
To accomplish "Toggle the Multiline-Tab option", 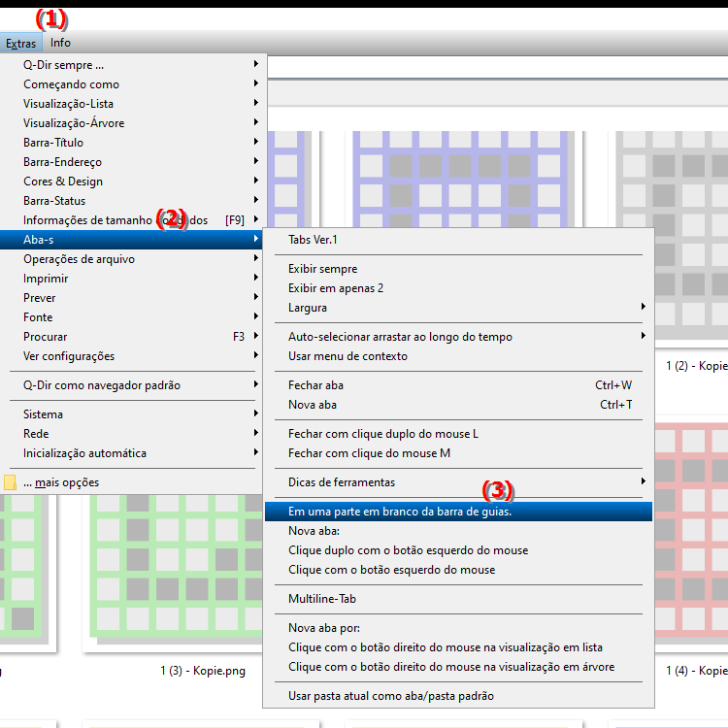I will (322, 599).
